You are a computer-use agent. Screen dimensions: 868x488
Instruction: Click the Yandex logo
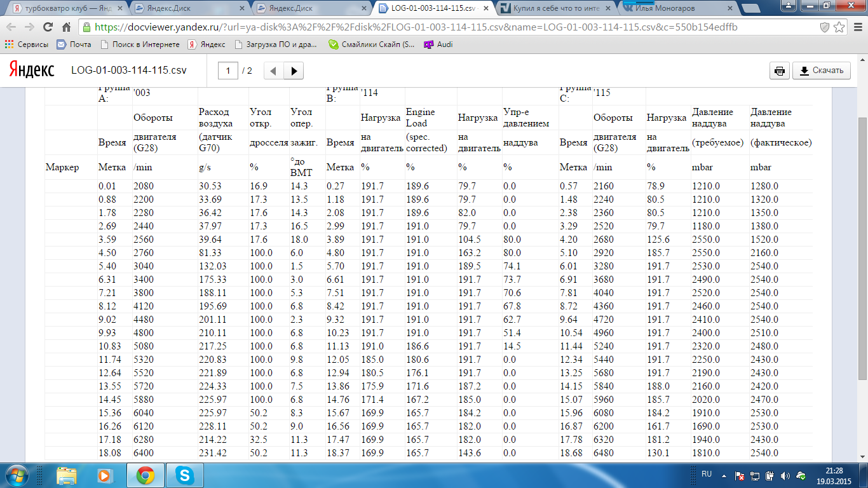32,71
